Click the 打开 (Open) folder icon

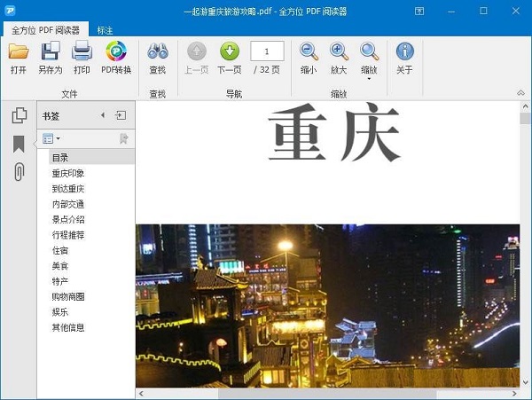point(19,51)
